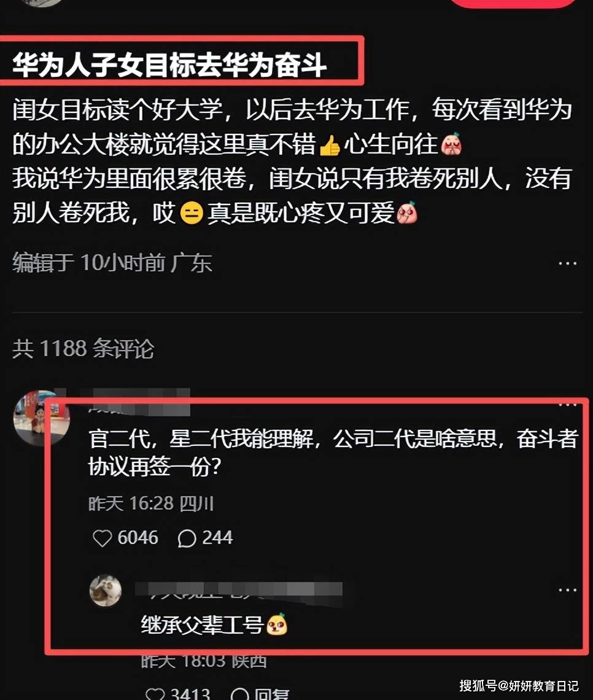Open replies on the 244-reply comment
The height and width of the screenshot is (700, 593).
187,539
